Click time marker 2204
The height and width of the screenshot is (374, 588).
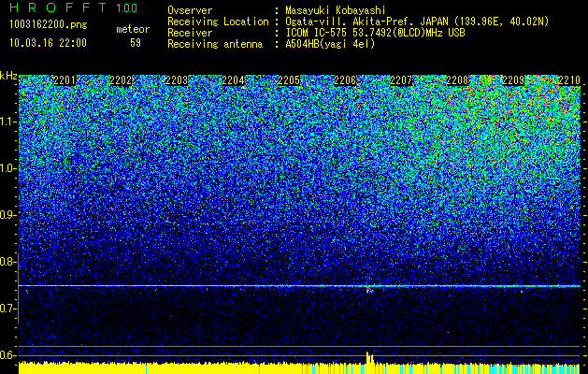pyautogui.click(x=233, y=80)
